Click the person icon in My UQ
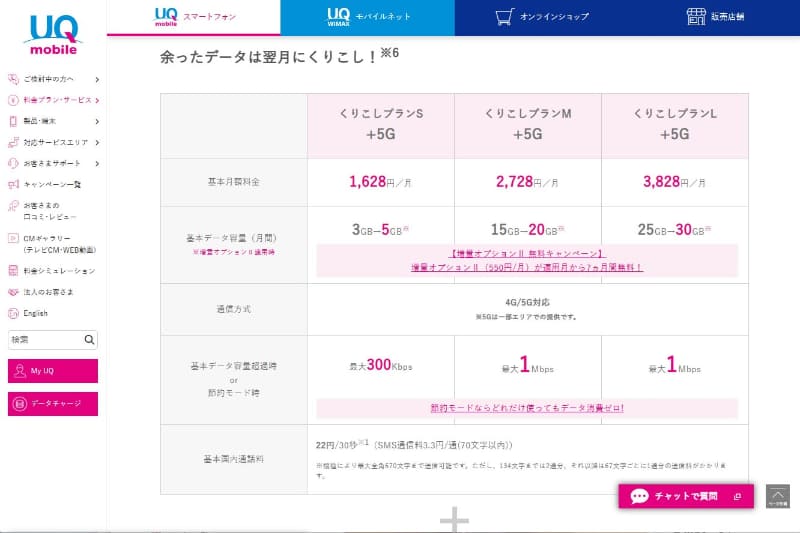The image size is (800, 533). click(20, 371)
